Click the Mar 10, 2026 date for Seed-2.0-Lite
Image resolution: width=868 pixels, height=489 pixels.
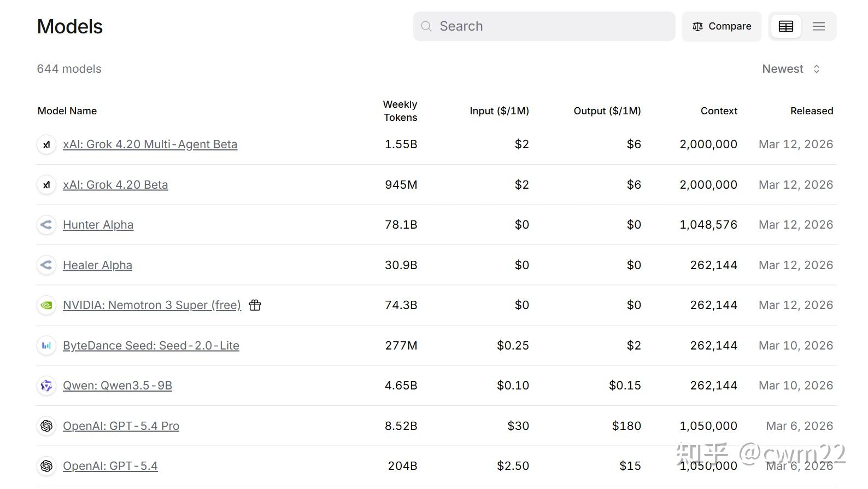pos(796,346)
